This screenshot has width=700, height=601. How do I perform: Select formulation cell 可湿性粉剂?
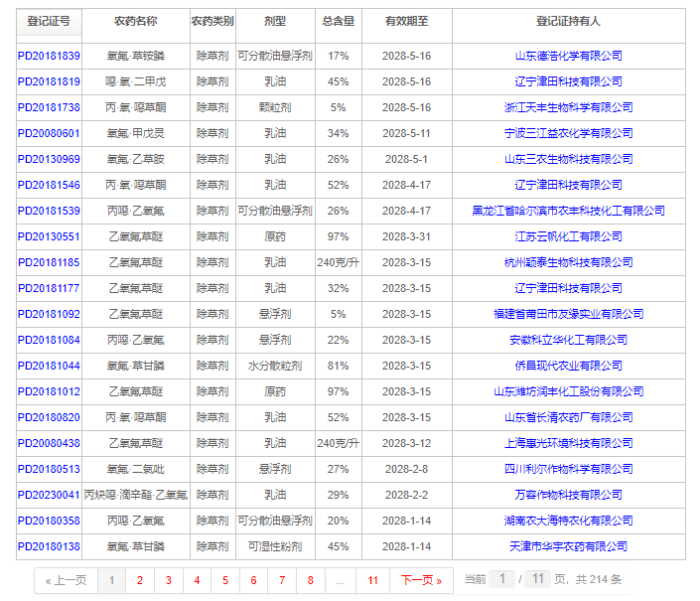(x=275, y=546)
